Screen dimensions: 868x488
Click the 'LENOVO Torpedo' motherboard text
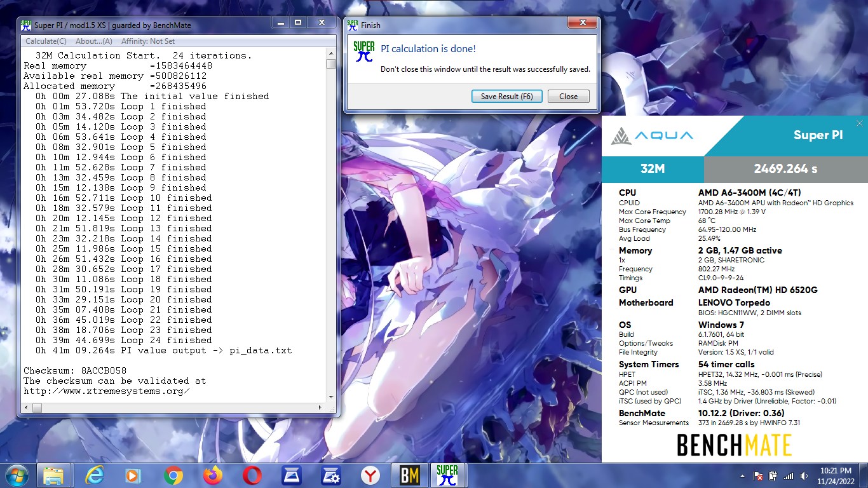click(x=734, y=302)
